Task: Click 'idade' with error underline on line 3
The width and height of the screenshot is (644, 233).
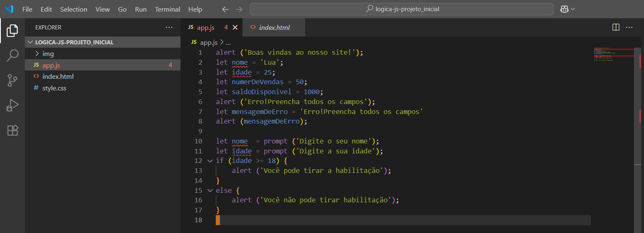Action: coord(242,73)
